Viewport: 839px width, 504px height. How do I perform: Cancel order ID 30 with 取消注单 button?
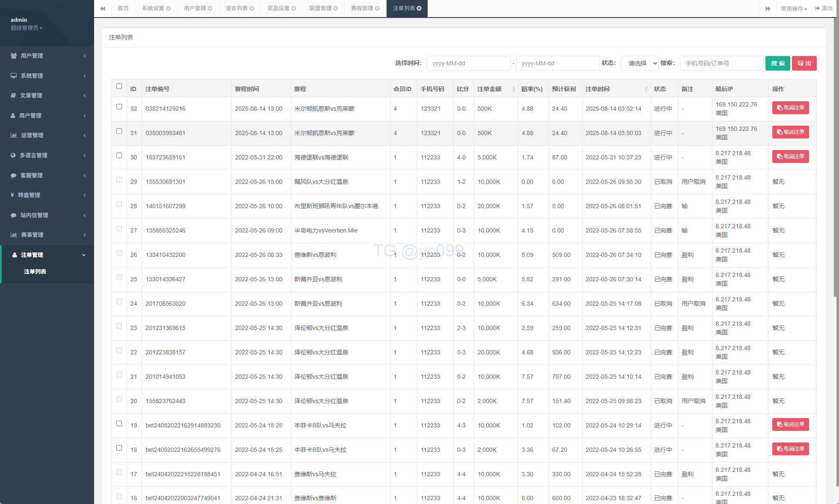coord(790,156)
